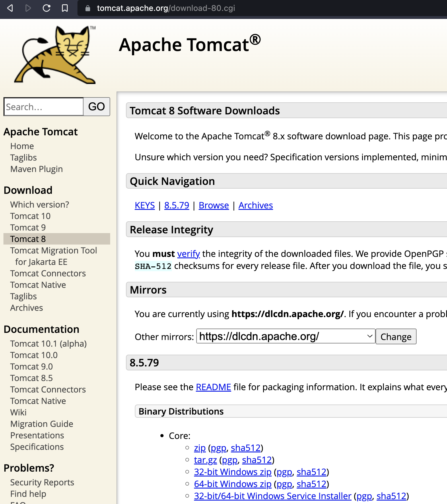Image resolution: width=447 pixels, height=504 pixels.
Task: Open pgp for 32-bit Windows zip
Action: pos(284,472)
